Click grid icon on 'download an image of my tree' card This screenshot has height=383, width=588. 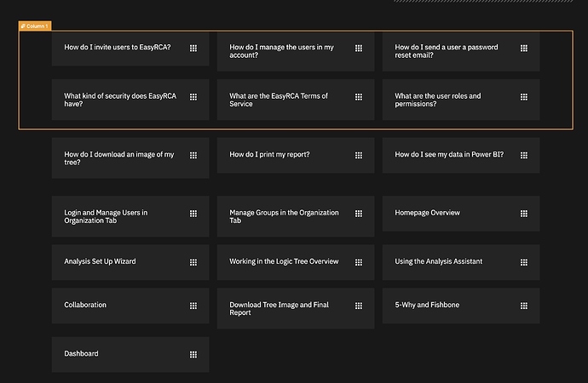pyautogui.click(x=193, y=156)
